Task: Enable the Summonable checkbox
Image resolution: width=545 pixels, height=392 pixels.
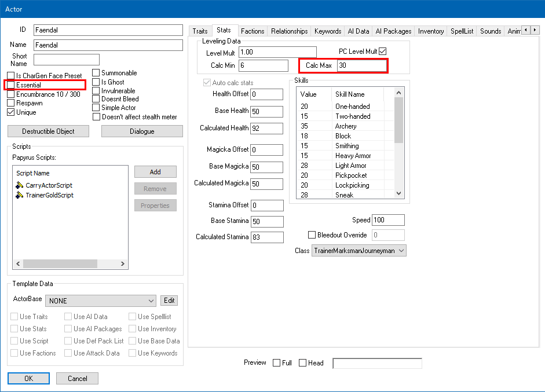Action: (96, 73)
